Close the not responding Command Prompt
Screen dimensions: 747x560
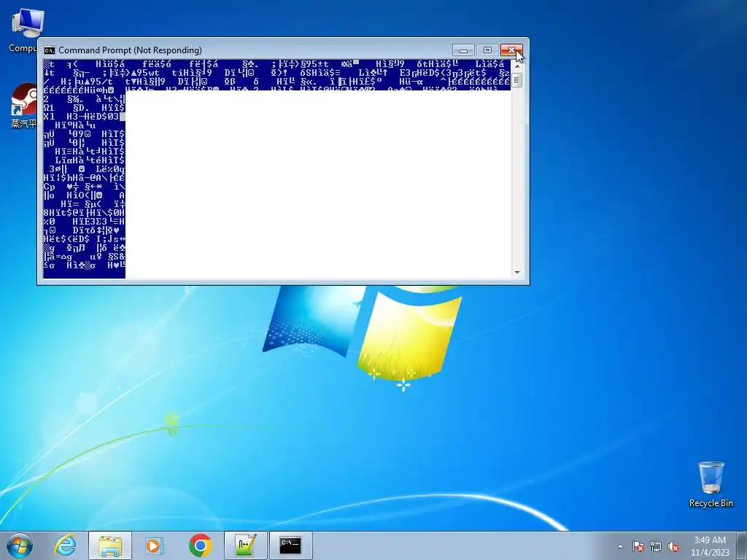511,50
